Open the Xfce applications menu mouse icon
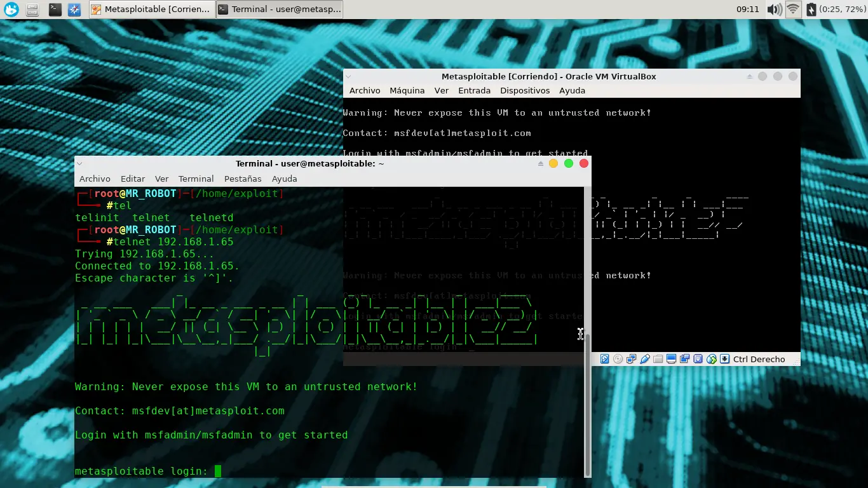The image size is (868, 488). point(11,10)
